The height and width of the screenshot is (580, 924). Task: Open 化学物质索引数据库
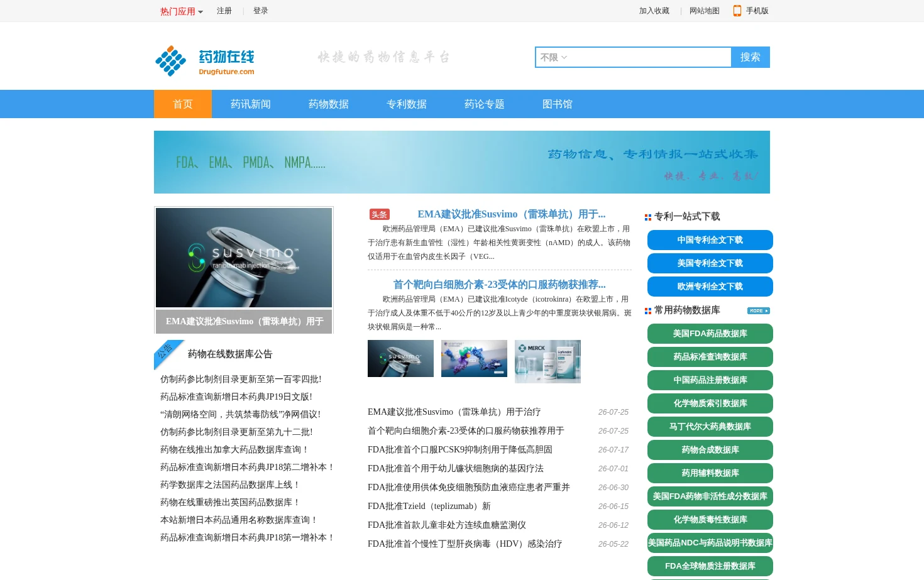710,403
